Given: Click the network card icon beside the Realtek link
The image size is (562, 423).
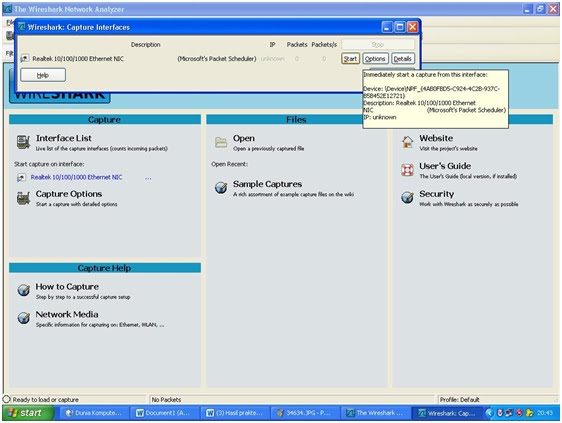Looking at the screenshot, I should (21, 177).
